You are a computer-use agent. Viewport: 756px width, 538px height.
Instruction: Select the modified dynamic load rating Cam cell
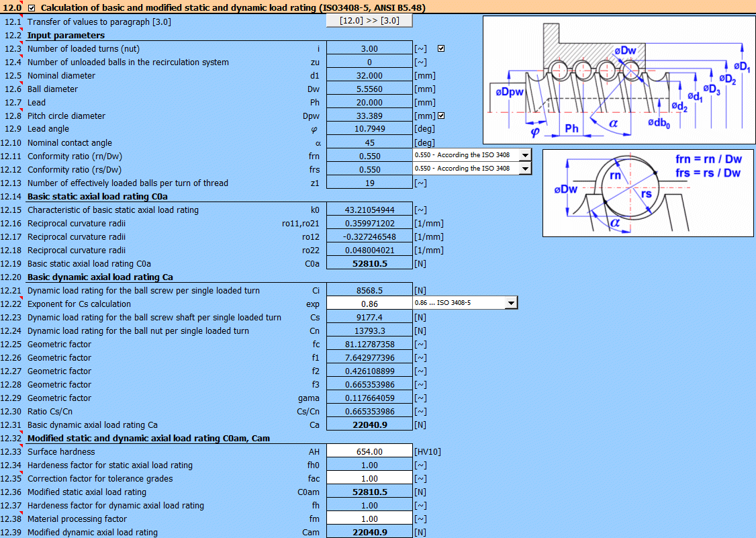tap(369, 532)
